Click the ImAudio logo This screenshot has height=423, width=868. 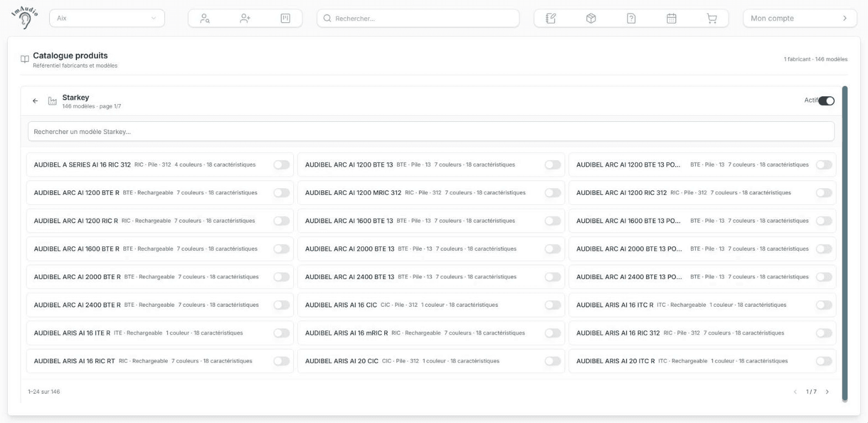click(x=24, y=18)
